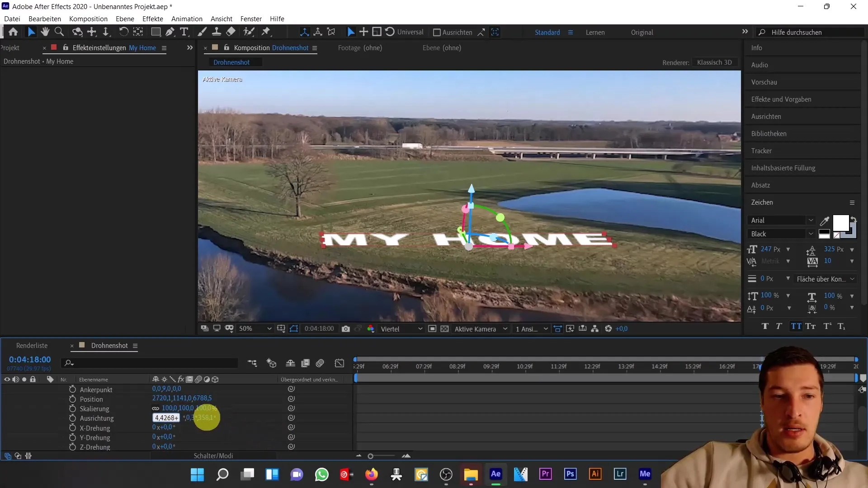Open the 50% magnification dropdown
Screen dimensions: 868x488
pyautogui.click(x=255, y=329)
